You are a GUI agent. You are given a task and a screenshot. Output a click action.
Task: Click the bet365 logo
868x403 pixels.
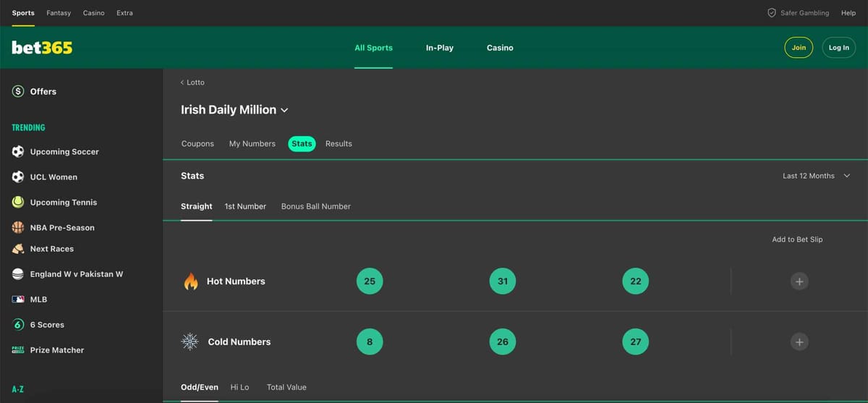point(42,48)
